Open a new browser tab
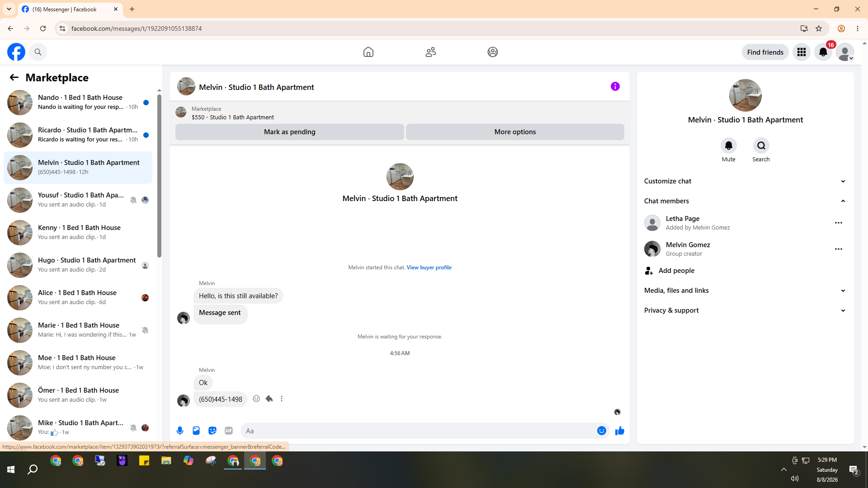This screenshot has height=488, width=868. coord(132,9)
